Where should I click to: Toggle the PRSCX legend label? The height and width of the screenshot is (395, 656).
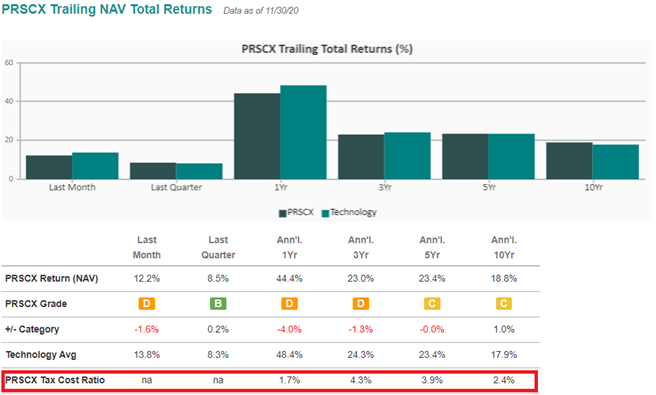[300, 212]
